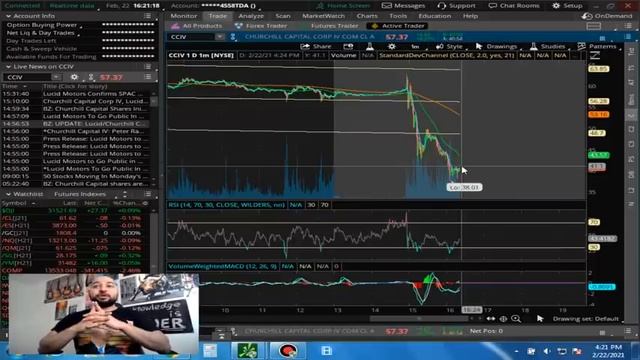This screenshot has height=360, width=640.
Task: Click the taskbar volume speaker icon
Action: tap(547, 351)
